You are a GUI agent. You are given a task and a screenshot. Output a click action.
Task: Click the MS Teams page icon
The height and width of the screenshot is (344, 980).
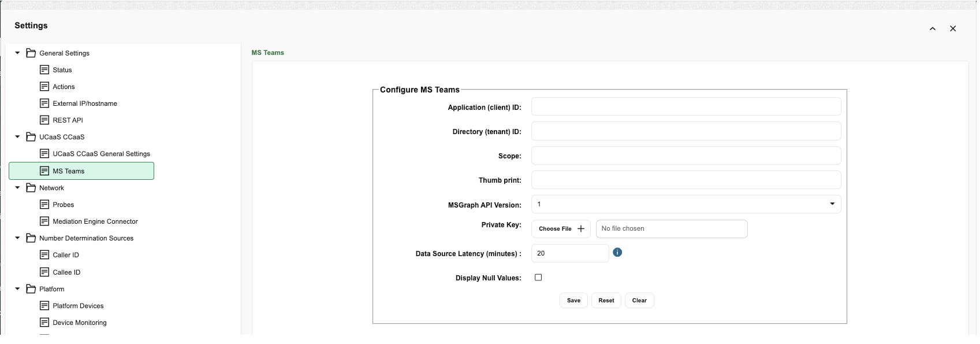coord(44,171)
